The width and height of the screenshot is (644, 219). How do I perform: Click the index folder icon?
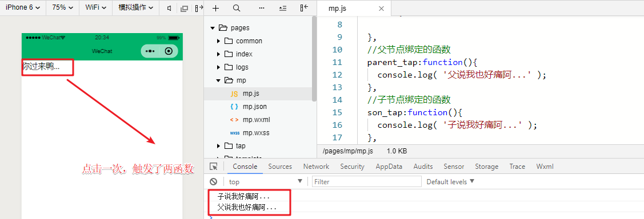229,54
